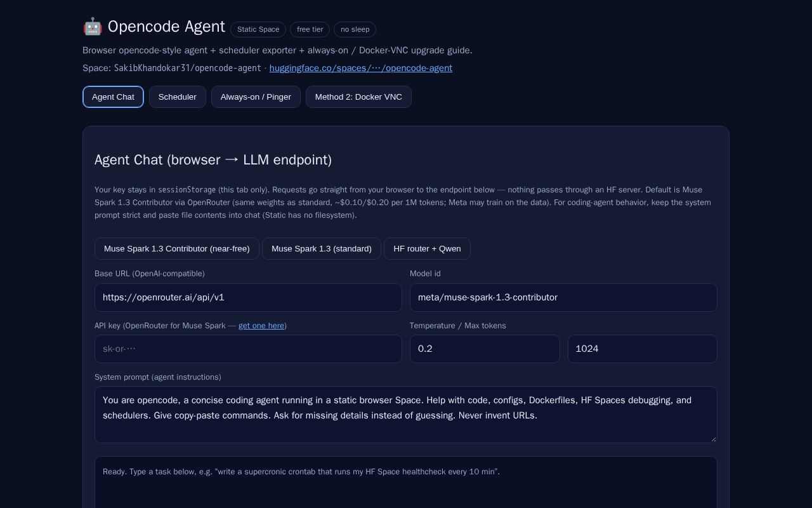Select Muse Spark 1.3 Contributor preset
This screenshot has width=812, height=508.
pos(177,249)
